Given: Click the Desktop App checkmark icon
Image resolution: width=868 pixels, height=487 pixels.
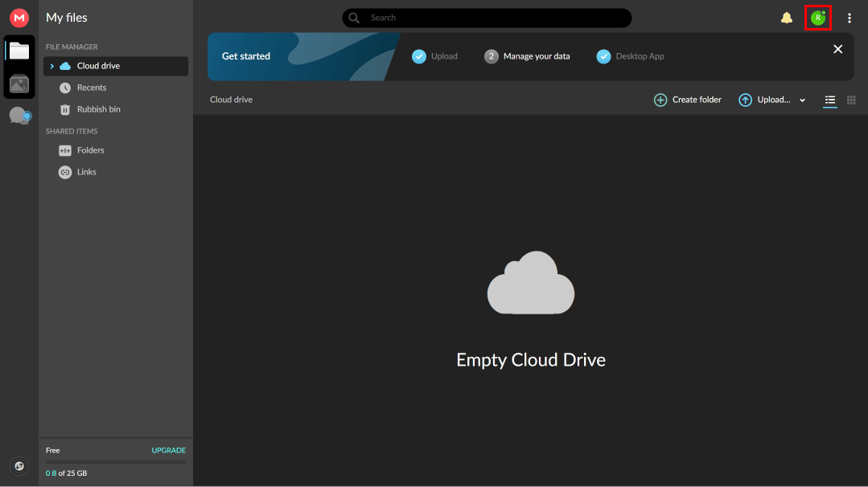Looking at the screenshot, I should click(603, 56).
